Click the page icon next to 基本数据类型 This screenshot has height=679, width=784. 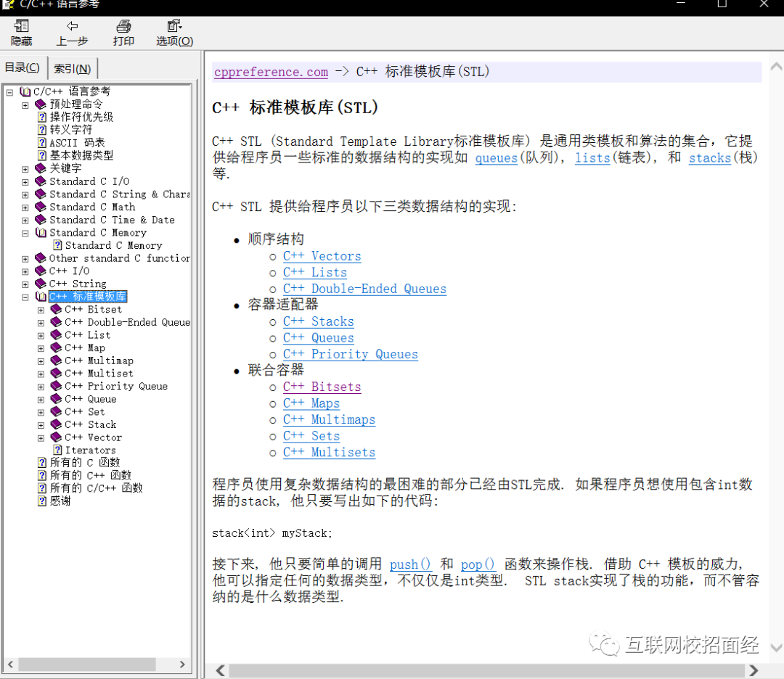43,155
